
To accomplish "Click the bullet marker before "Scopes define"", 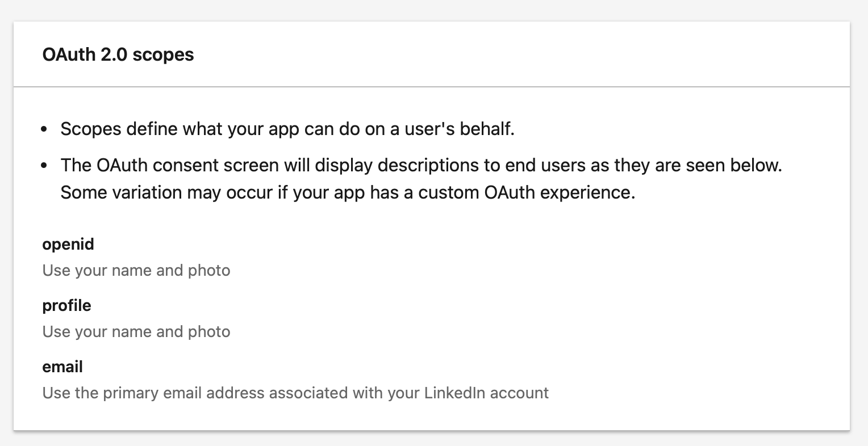I will (45, 130).
